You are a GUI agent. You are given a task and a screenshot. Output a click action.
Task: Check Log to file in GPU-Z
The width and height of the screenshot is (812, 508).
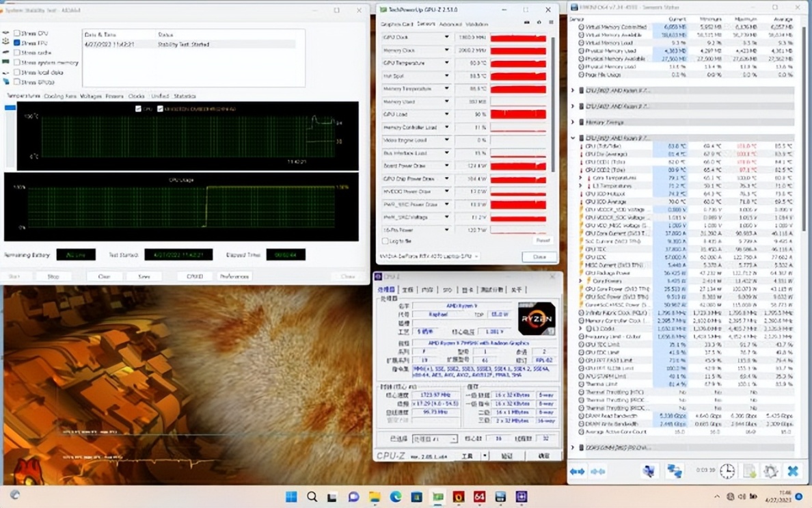[385, 241]
